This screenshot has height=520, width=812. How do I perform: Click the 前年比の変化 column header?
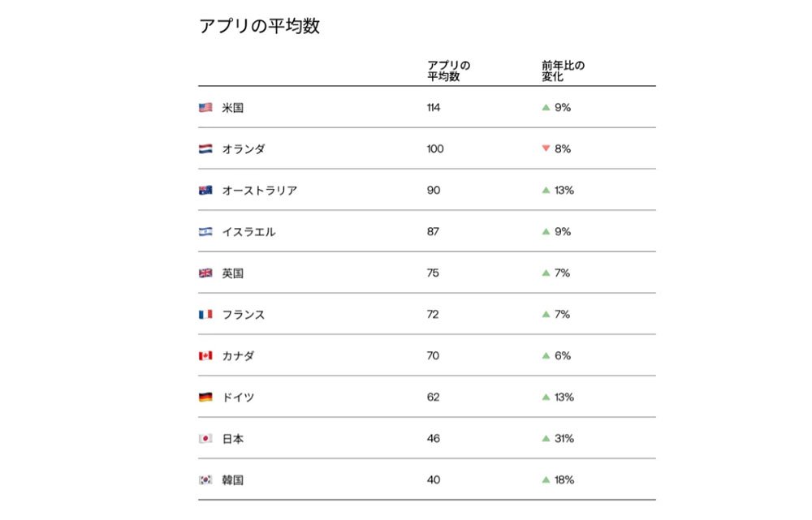(563, 71)
